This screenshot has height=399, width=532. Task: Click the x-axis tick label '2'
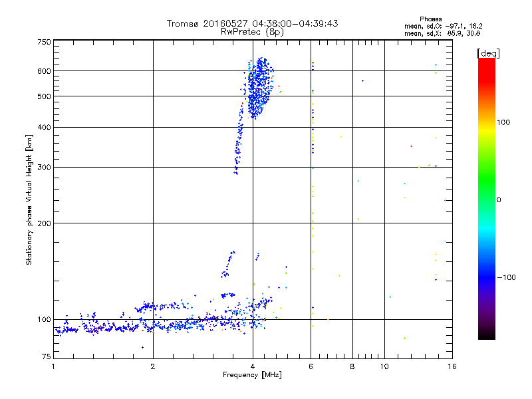(x=153, y=366)
